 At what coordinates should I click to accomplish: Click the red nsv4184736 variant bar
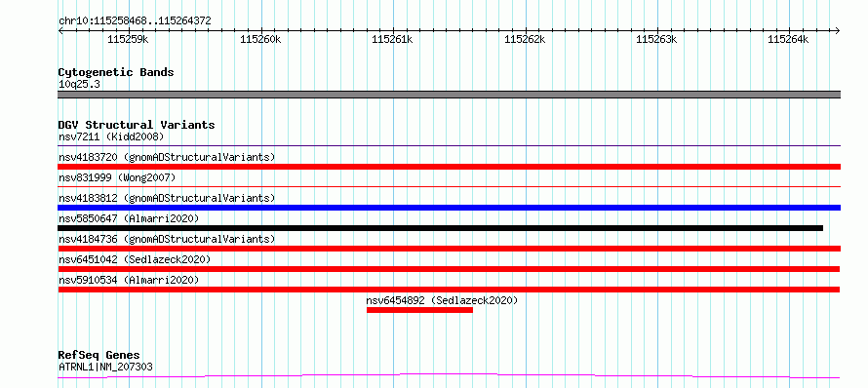point(449,249)
